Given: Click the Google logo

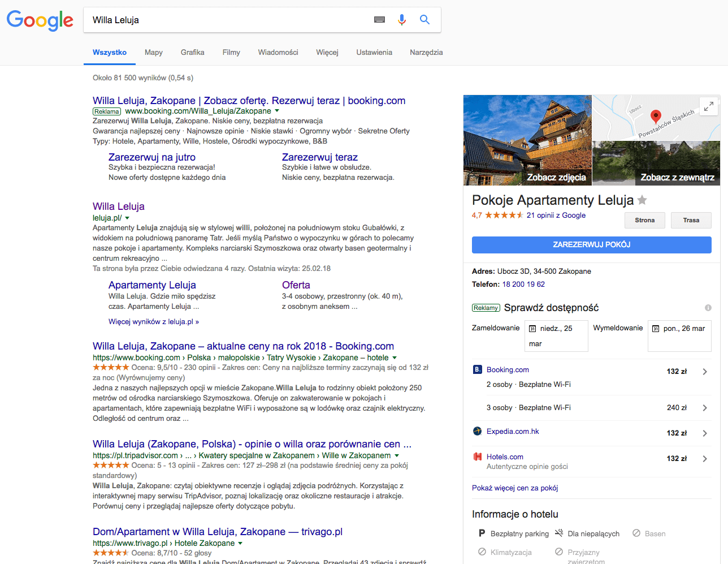Looking at the screenshot, I should pos(40,20).
